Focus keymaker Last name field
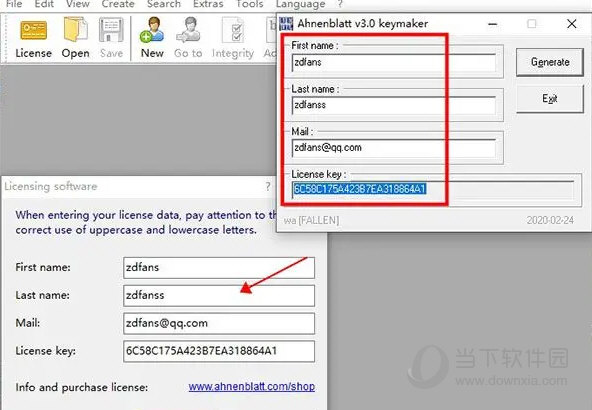 (394, 105)
